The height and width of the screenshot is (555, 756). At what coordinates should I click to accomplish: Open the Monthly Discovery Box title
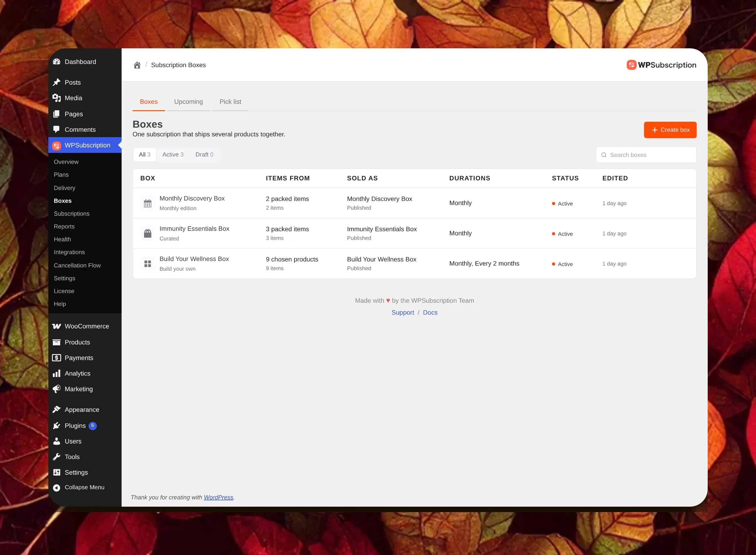click(x=192, y=198)
